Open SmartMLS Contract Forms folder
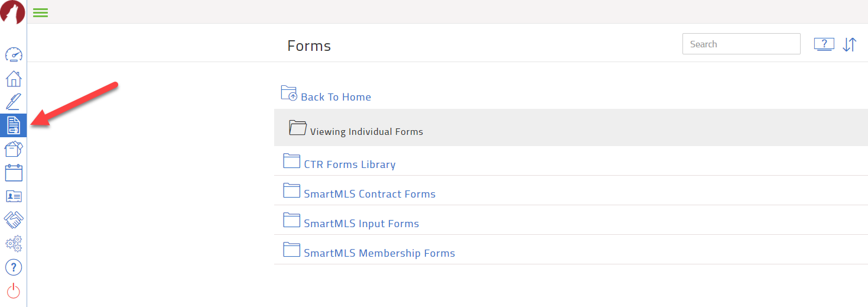 (369, 194)
